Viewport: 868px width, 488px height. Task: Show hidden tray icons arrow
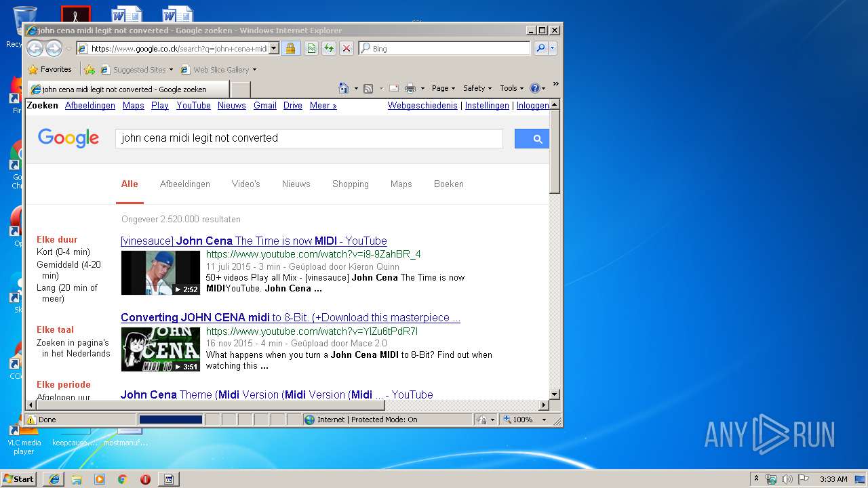[x=756, y=479]
